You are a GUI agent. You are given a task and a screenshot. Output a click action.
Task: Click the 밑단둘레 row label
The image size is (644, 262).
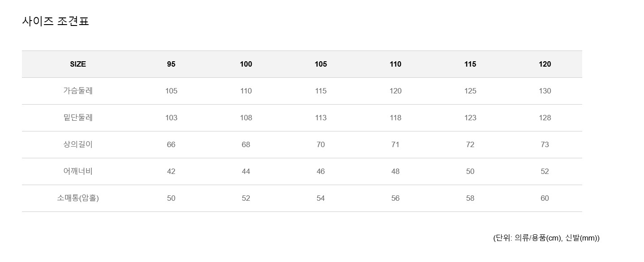point(78,118)
